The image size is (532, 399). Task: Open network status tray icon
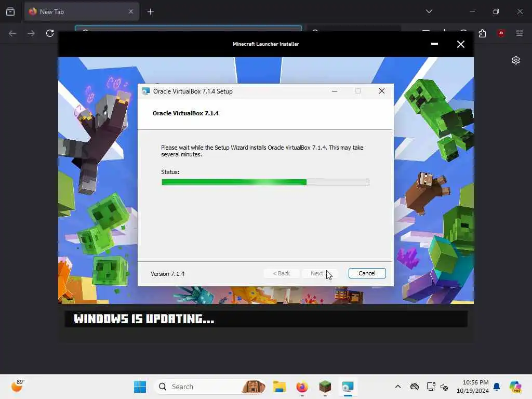click(x=431, y=387)
